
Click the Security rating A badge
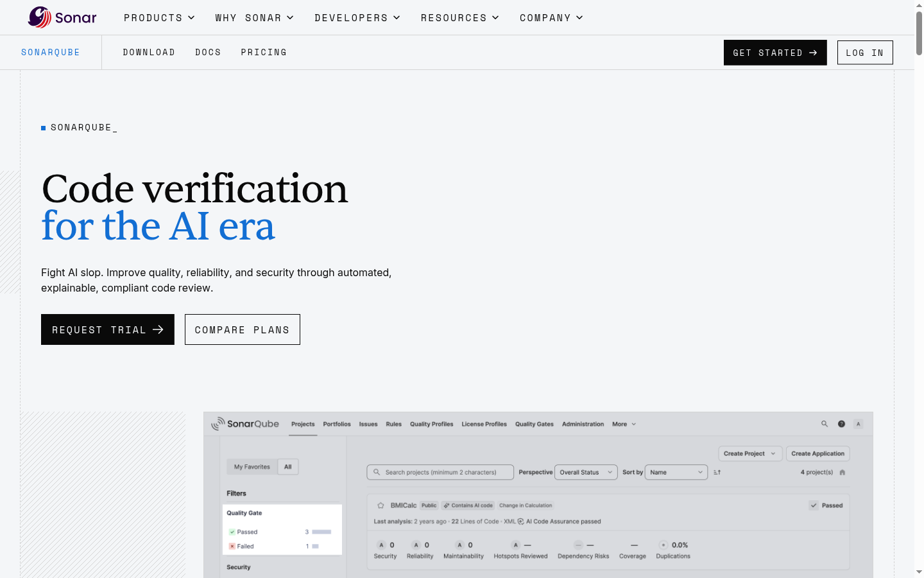pos(381,545)
